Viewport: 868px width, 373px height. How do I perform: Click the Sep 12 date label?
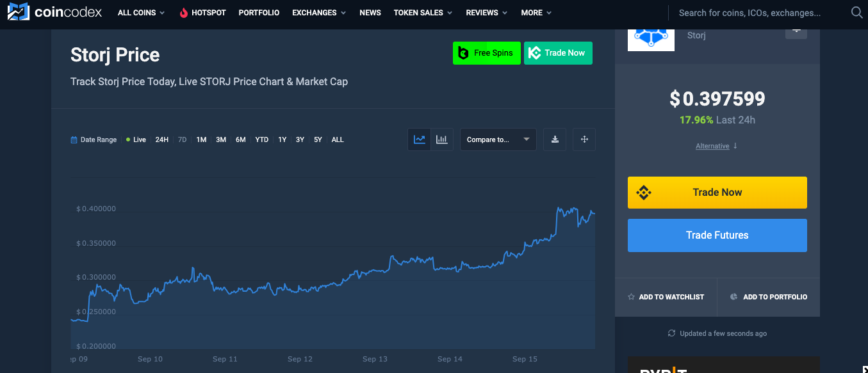point(300,359)
